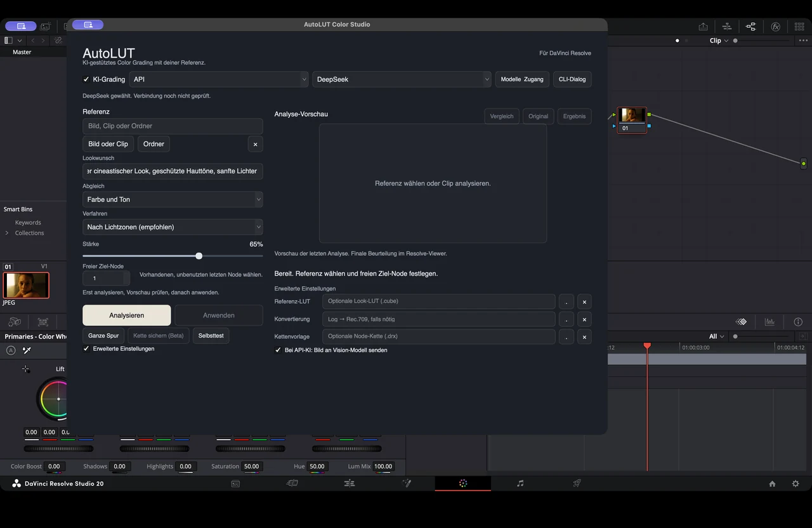Browse for Referenz-LUT file dot button
The image size is (812, 528).
(566, 301)
